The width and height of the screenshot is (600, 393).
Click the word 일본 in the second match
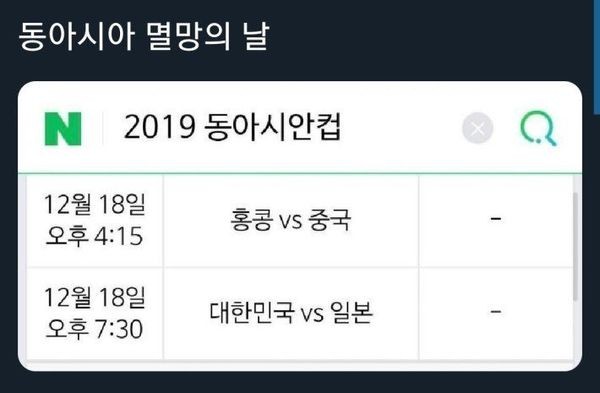[351, 312]
